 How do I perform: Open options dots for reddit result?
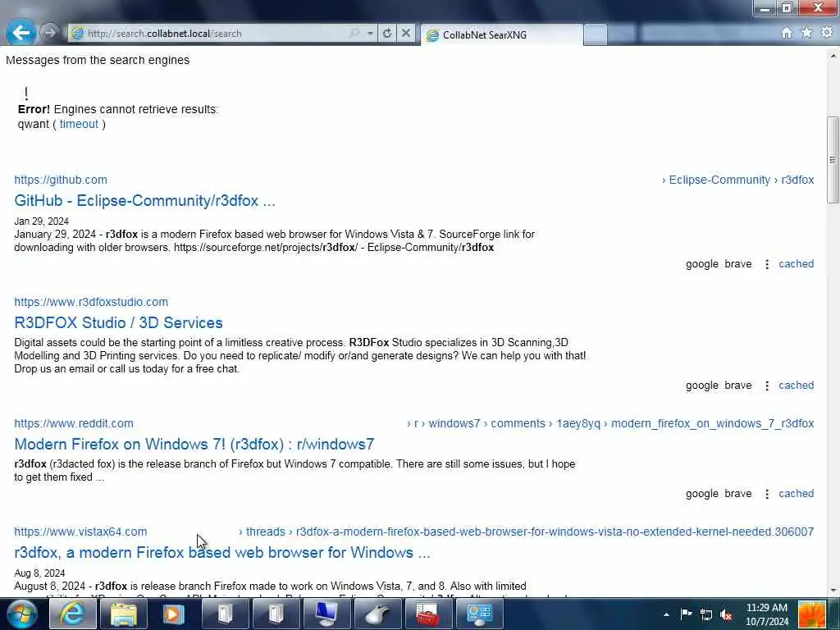tap(767, 494)
